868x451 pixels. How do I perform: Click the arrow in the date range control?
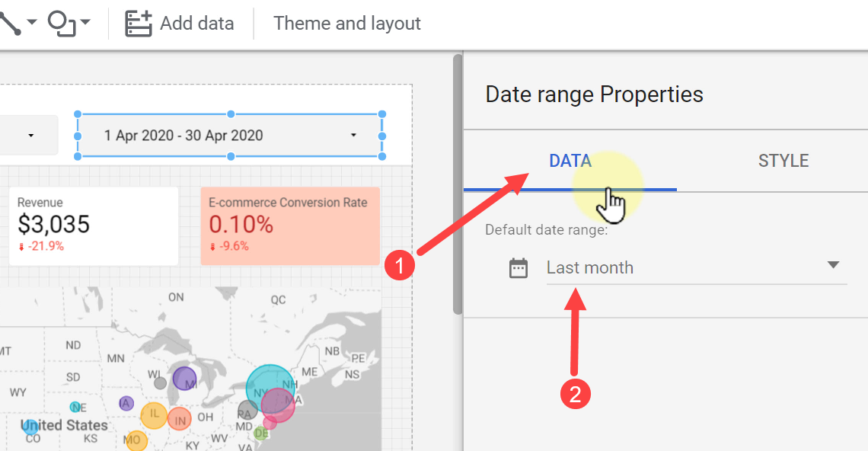tap(353, 135)
